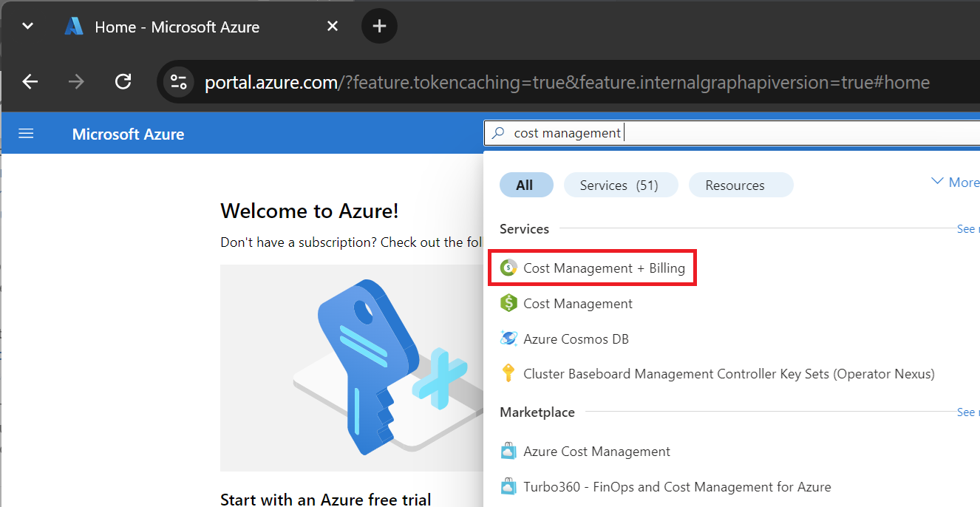980x507 pixels.
Task: Click the Microsoft Azure header title
Action: 129,134
